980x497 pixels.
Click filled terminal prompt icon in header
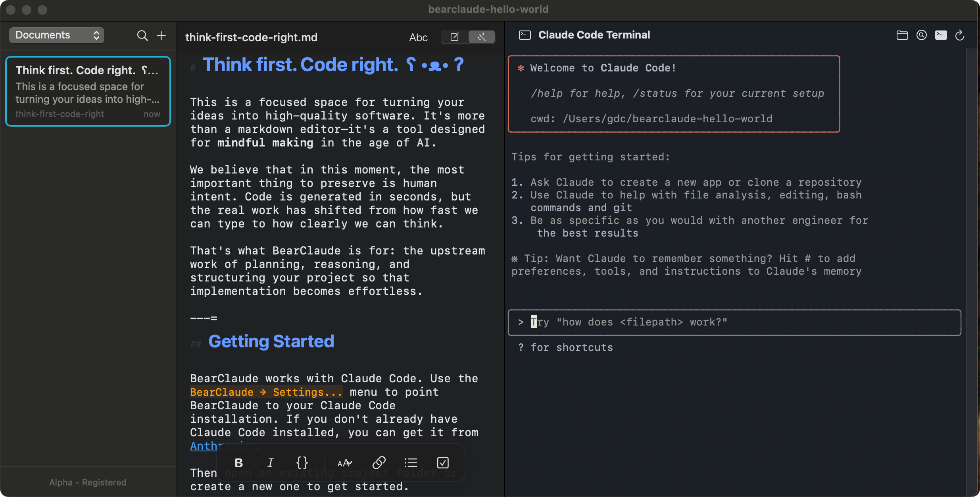coord(941,35)
